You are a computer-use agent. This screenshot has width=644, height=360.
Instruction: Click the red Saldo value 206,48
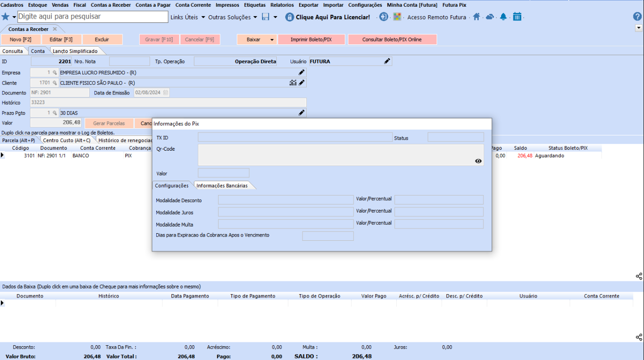click(x=525, y=156)
